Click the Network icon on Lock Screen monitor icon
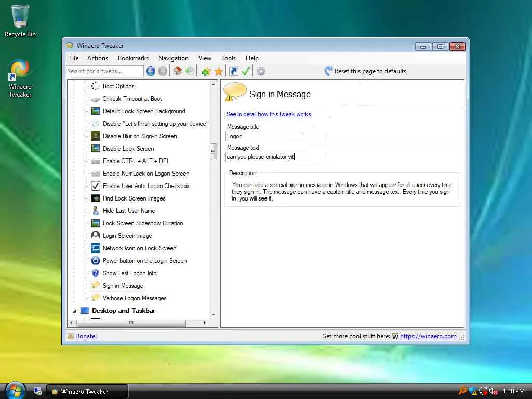The width and height of the screenshot is (532, 399). pyautogui.click(x=96, y=248)
